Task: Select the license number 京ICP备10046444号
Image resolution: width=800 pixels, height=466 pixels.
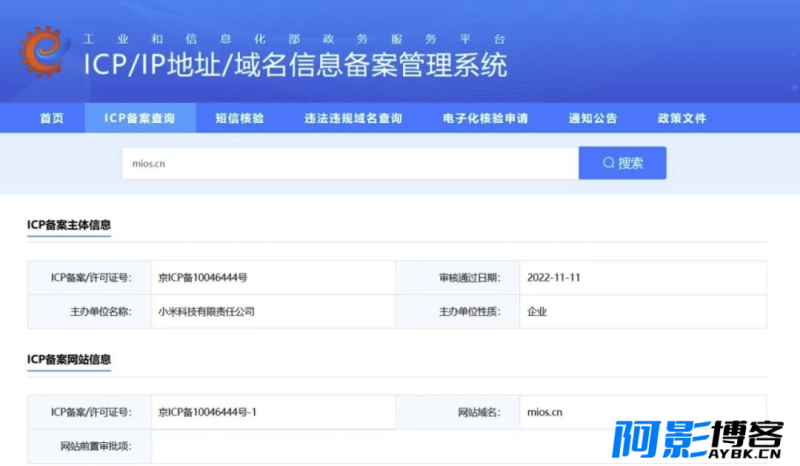Action: coord(203,278)
